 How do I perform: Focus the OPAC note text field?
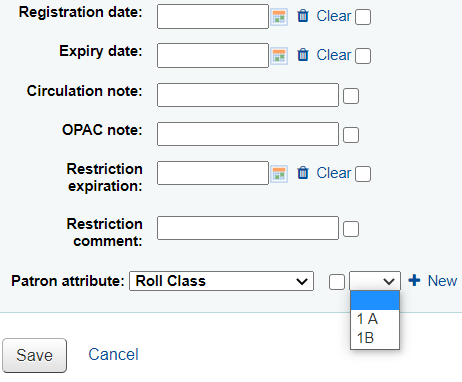click(248, 134)
